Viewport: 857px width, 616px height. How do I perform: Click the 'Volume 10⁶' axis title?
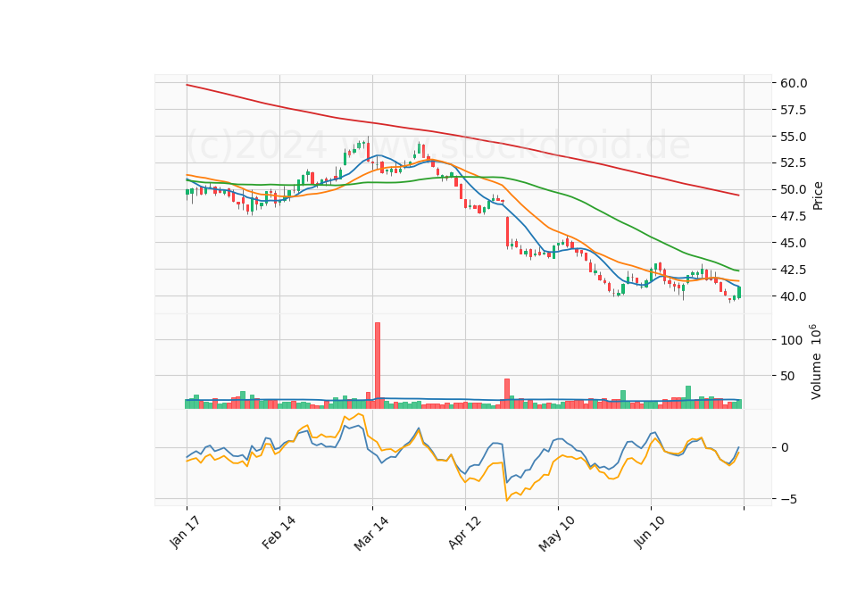coord(815,362)
